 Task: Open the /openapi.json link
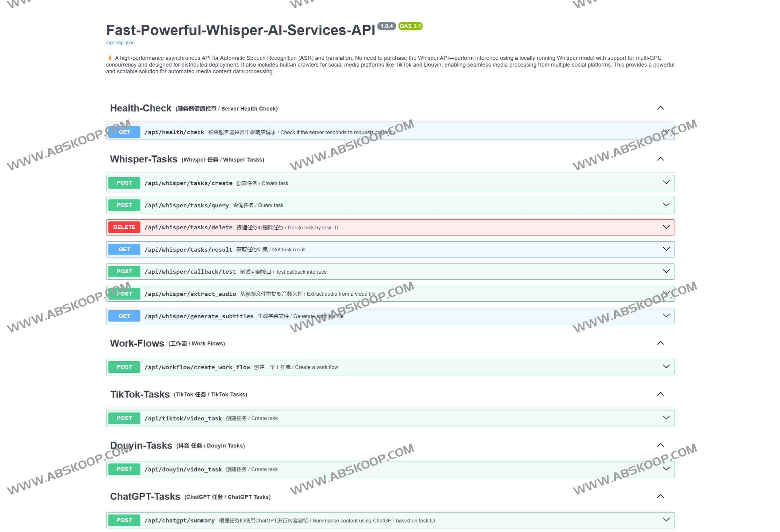120,43
